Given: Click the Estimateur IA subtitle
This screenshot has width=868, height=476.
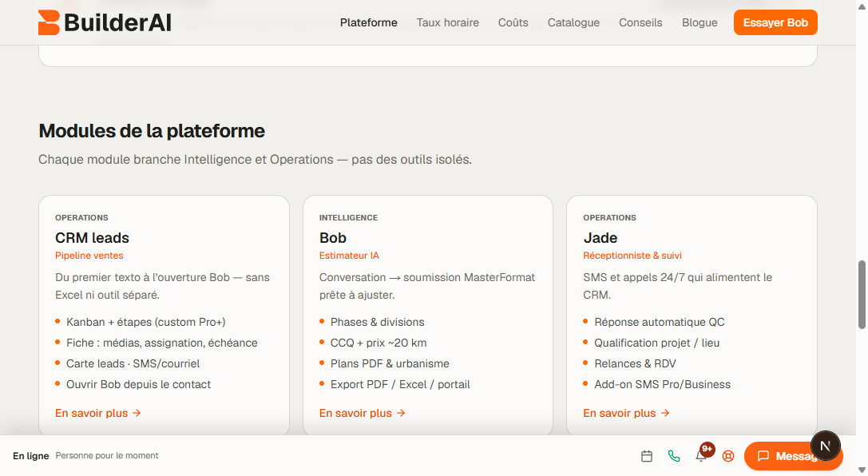Looking at the screenshot, I should pos(349,256).
